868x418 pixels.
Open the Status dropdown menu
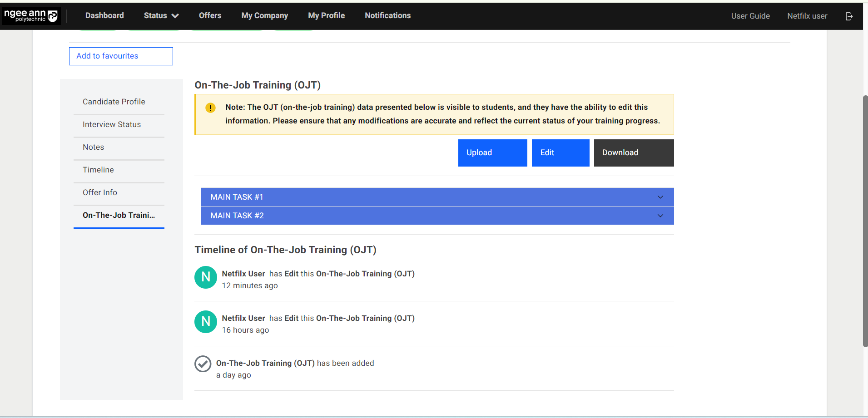161,16
